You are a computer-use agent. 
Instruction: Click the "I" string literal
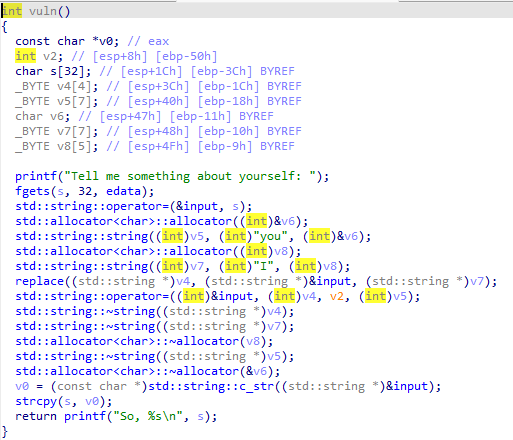tap(264, 266)
